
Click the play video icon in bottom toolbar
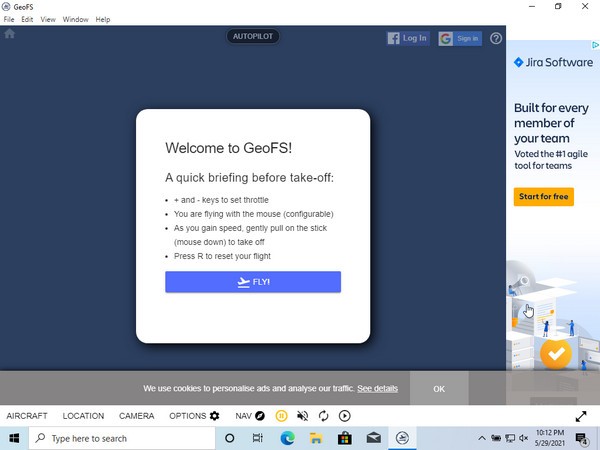click(345, 416)
